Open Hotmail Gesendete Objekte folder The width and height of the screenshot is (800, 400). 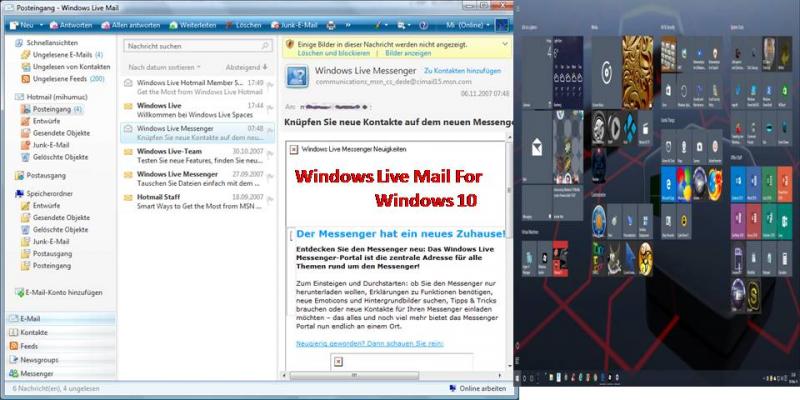pyautogui.click(x=56, y=133)
